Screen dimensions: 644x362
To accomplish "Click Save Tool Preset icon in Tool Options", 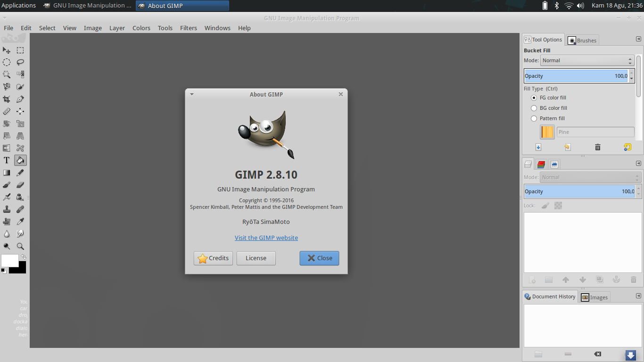I will click(538, 147).
